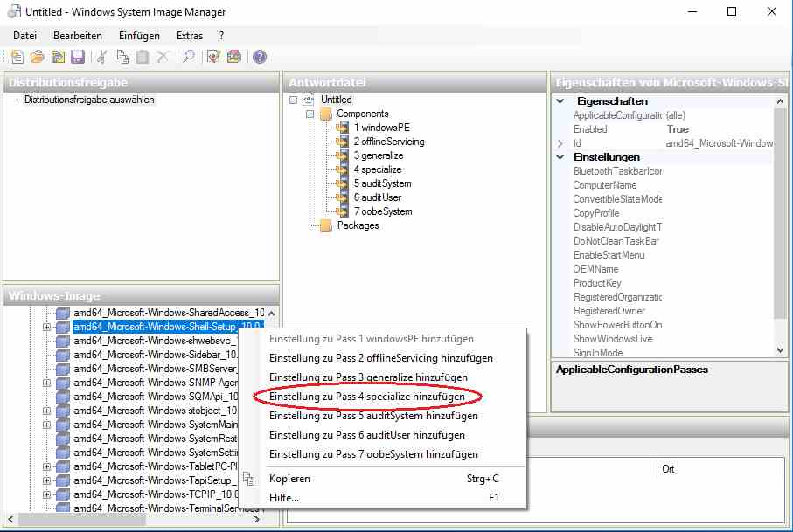Screen dimensions: 793x532
Task: Click the Open answer file folder icon
Action: [x=38, y=57]
